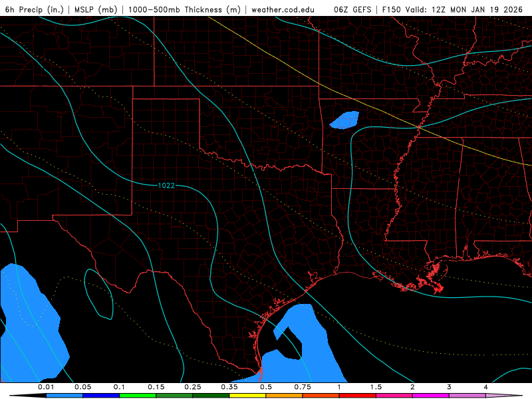Screen dimensions: 532x399
Task: Click the legend value 1.5
Action: [376, 387]
